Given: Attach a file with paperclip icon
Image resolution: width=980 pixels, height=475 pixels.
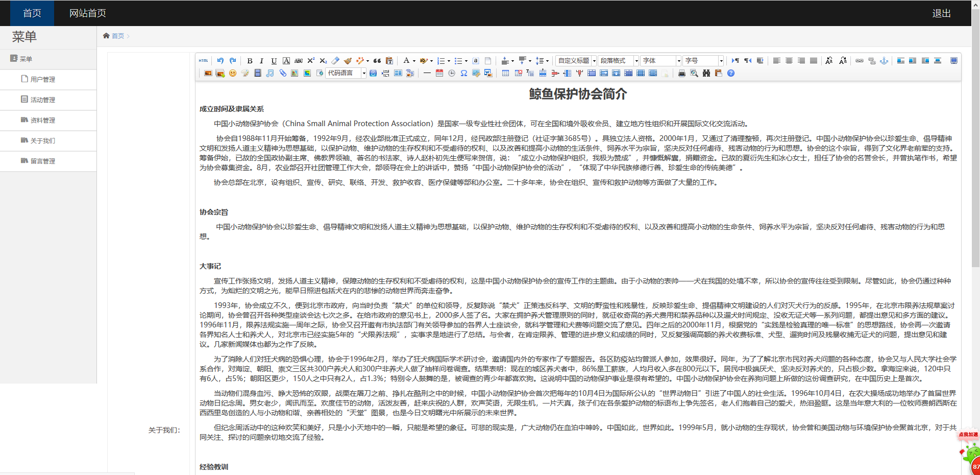Looking at the screenshot, I should pos(283,73).
